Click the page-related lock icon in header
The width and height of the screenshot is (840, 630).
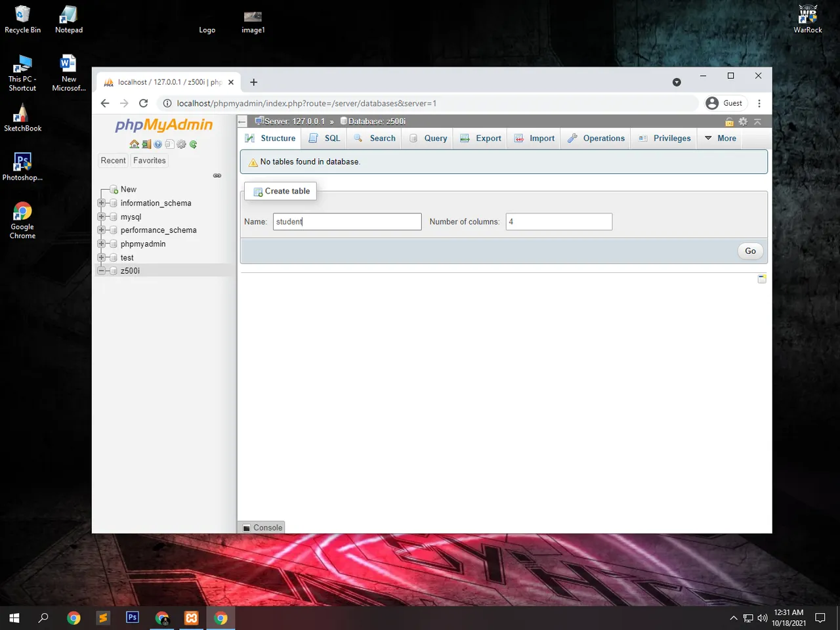pos(729,121)
